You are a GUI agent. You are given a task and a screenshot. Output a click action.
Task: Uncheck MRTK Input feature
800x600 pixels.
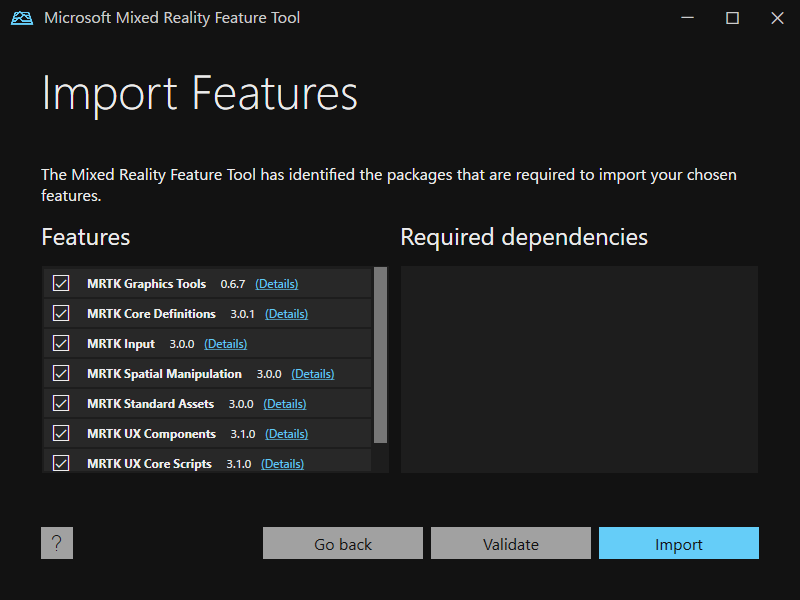(61, 343)
